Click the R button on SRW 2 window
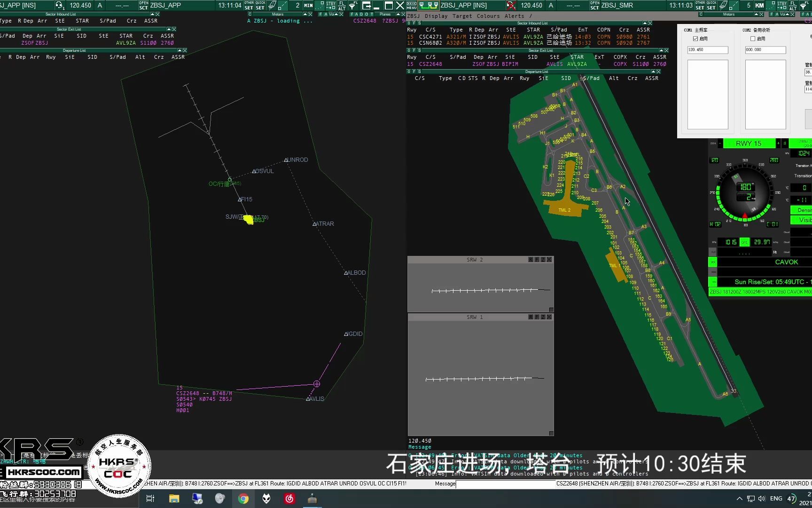Viewport: 812px width, 508px height. (x=531, y=260)
